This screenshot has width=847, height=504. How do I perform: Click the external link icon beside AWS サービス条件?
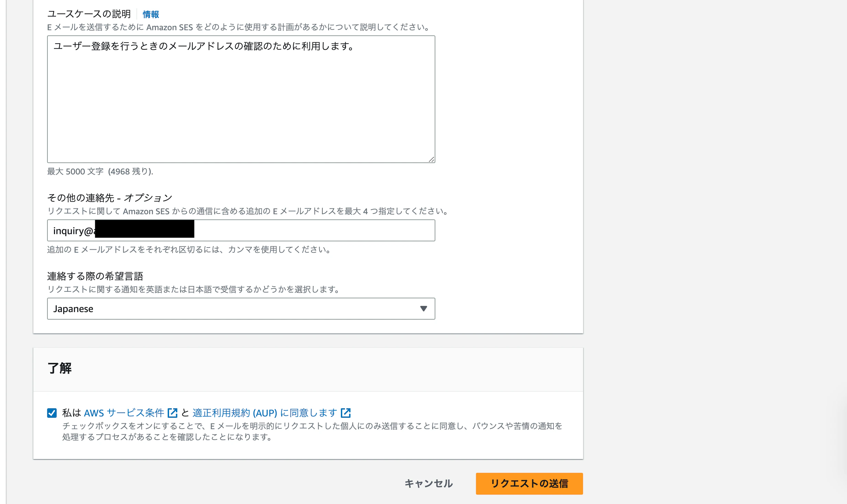[x=173, y=413]
